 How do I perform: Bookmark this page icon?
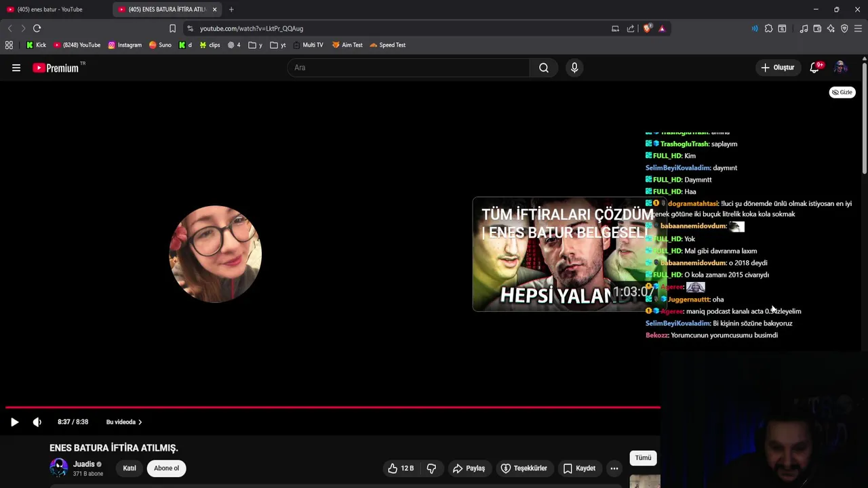click(172, 28)
